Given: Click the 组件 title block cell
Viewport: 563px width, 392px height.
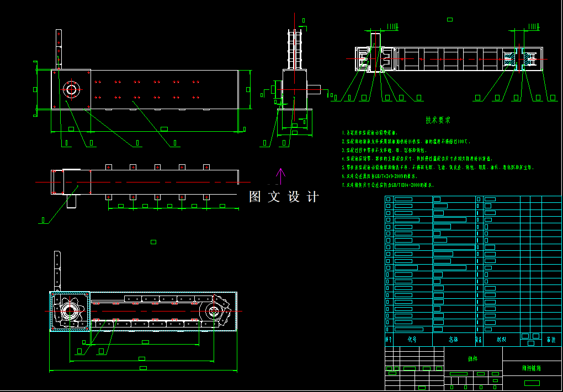Looking at the screenshot, I should (x=473, y=359).
